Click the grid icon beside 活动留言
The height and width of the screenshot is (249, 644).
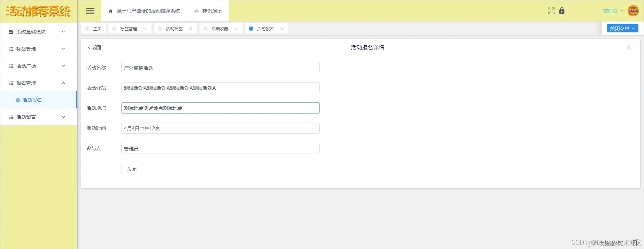11,117
